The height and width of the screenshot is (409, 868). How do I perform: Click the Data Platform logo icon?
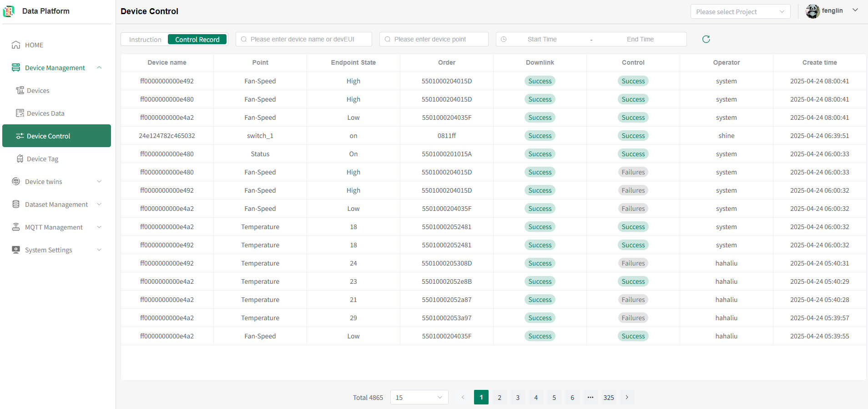pos(9,11)
